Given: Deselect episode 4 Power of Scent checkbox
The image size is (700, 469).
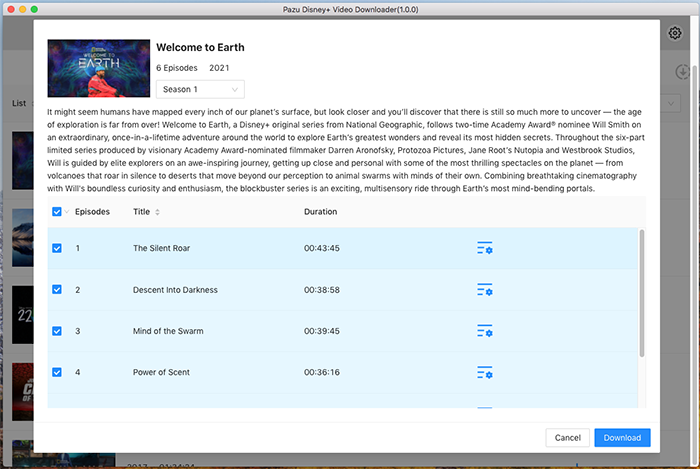Looking at the screenshot, I should 57,373.
